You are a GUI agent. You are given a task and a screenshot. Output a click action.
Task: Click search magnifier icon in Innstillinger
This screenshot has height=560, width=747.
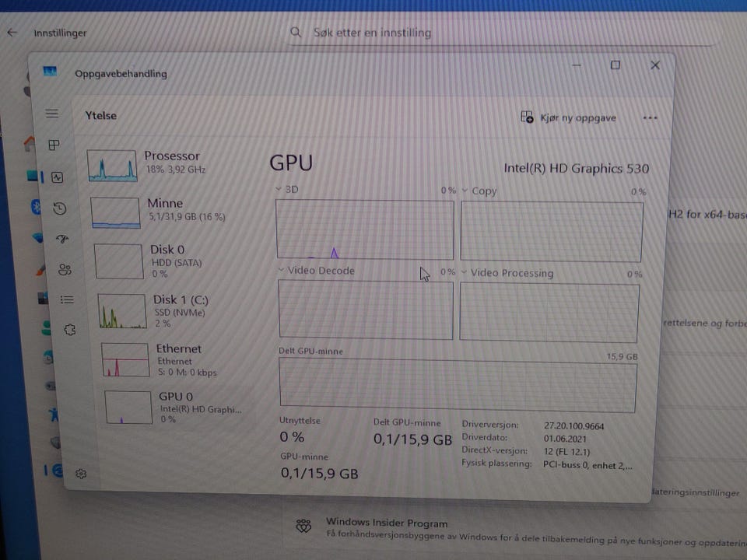click(296, 33)
